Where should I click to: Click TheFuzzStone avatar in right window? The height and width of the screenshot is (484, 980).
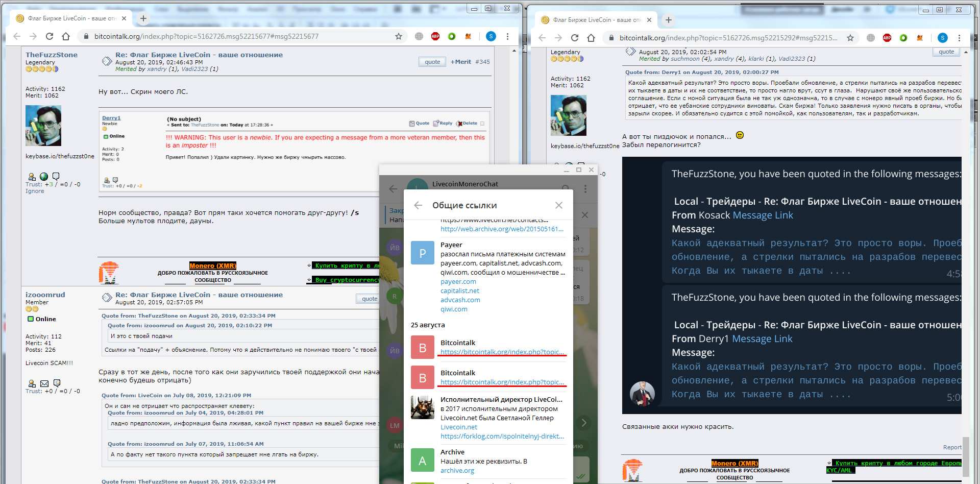[569, 115]
